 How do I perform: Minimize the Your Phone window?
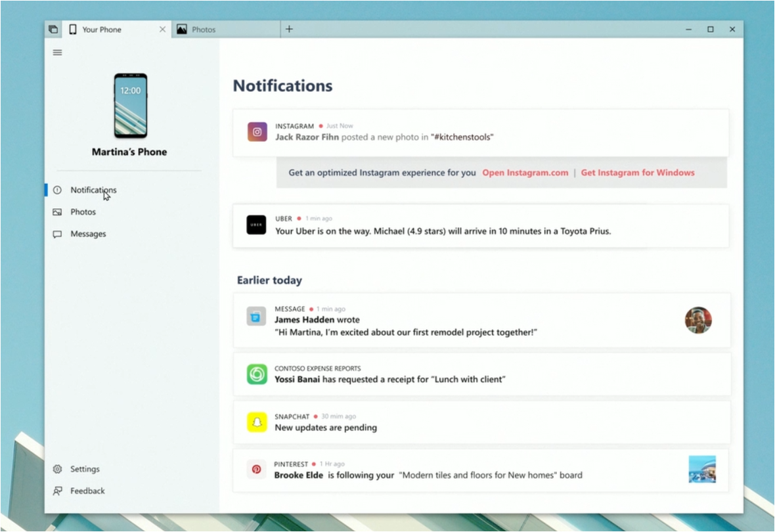[x=688, y=30]
